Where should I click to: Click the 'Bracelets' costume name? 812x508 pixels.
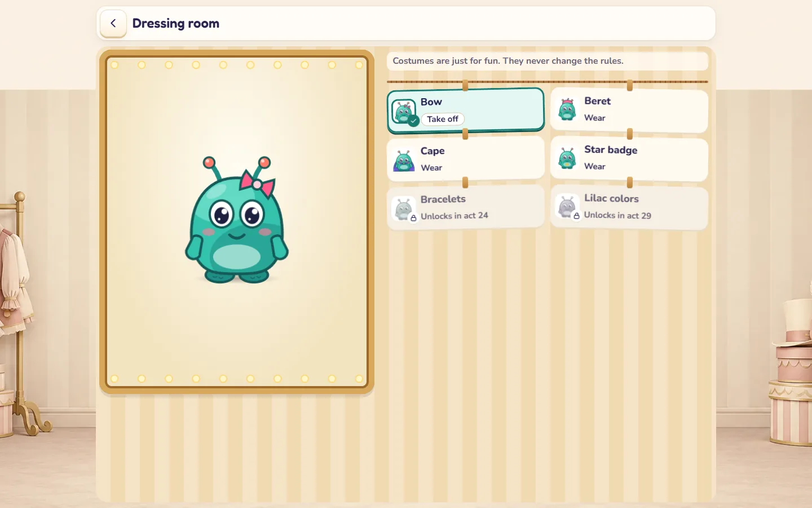click(443, 199)
